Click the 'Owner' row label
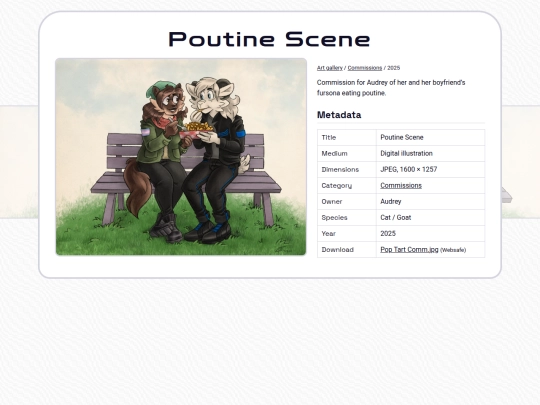Image resolution: width=540 pixels, height=405 pixels. point(332,201)
